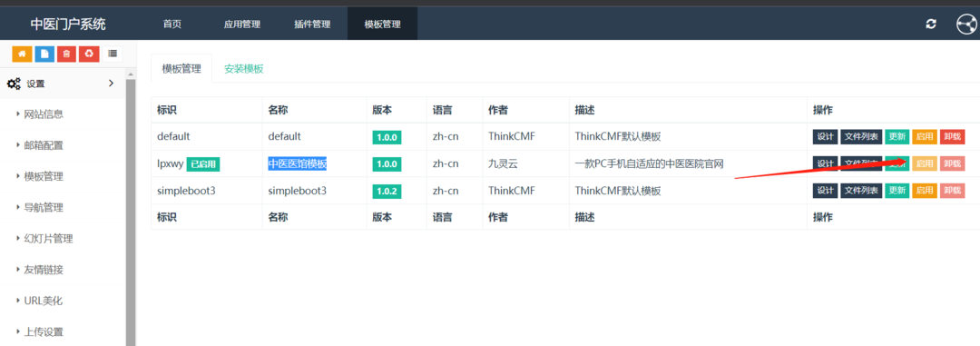Select the 模板管理 top menu item
980x346 pixels.
pyautogui.click(x=383, y=25)
